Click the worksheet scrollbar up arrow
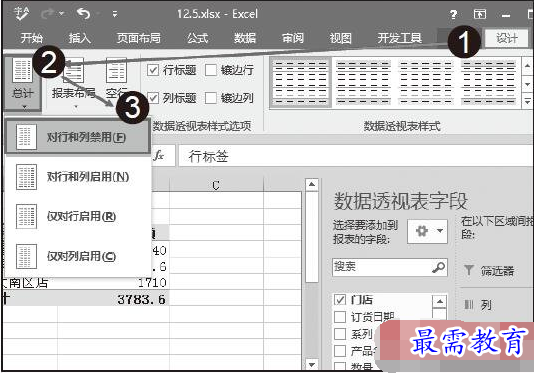 pyautogui.click(x=312, y=185)
